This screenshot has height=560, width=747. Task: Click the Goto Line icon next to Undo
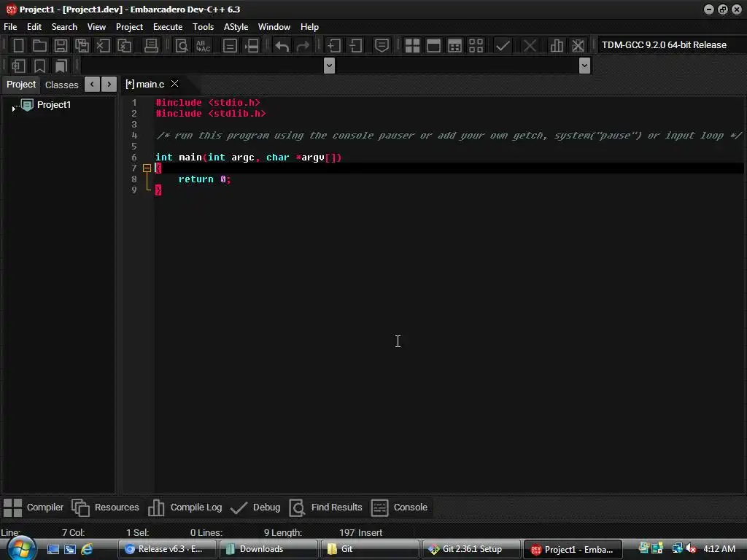252,45
